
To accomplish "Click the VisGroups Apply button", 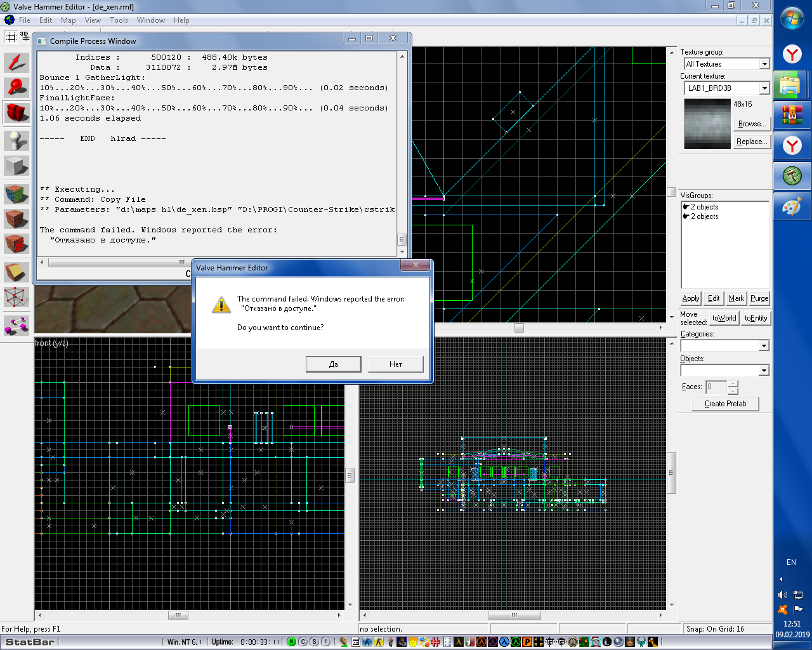I will coord(691,298).
